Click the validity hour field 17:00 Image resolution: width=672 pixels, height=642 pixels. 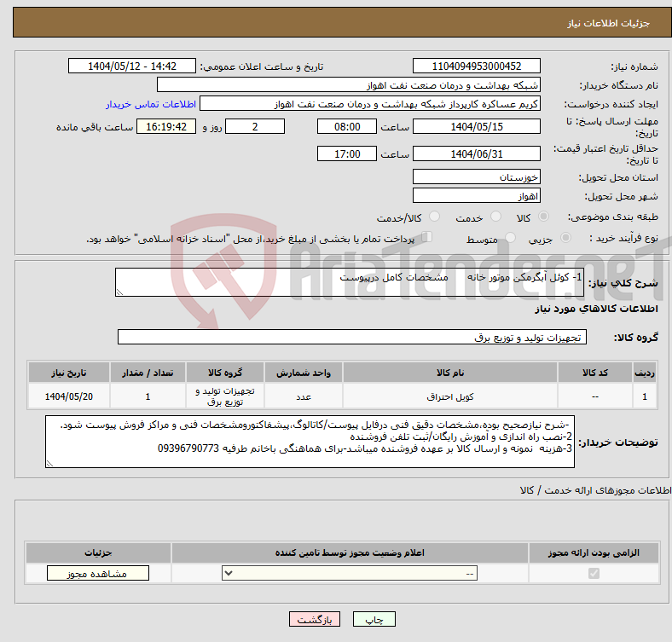(x=347, y=153)
